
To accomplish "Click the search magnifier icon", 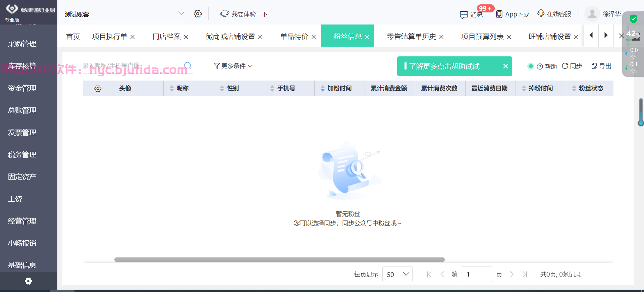I will point(188,65).
